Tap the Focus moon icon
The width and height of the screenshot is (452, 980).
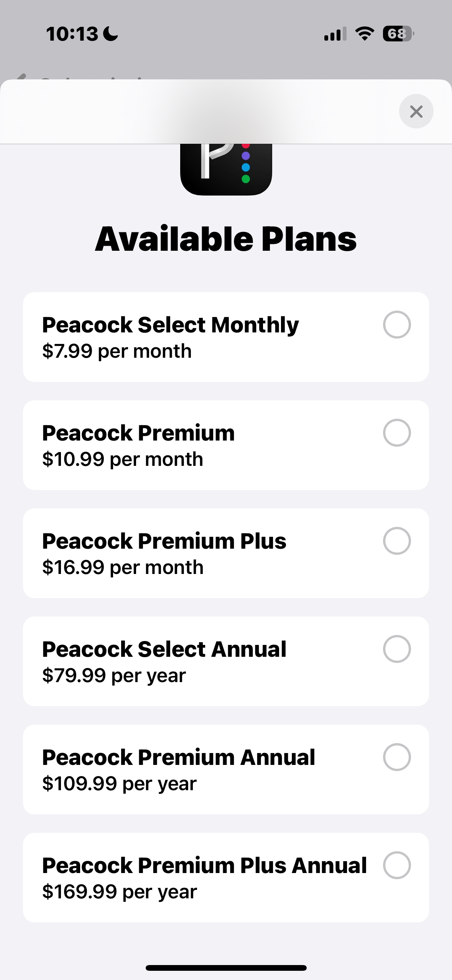click(x=111, y=34)
